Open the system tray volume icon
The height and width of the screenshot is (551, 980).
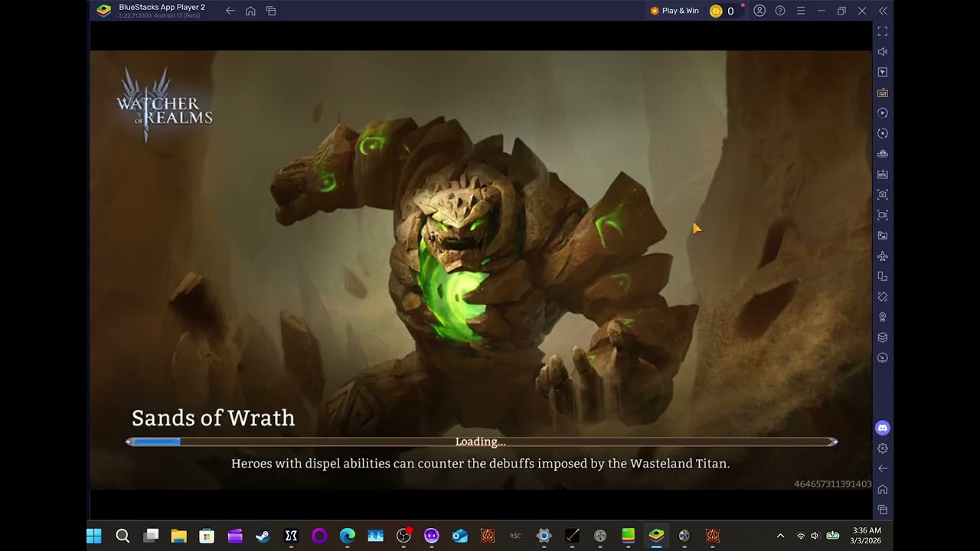click(815, 536)
